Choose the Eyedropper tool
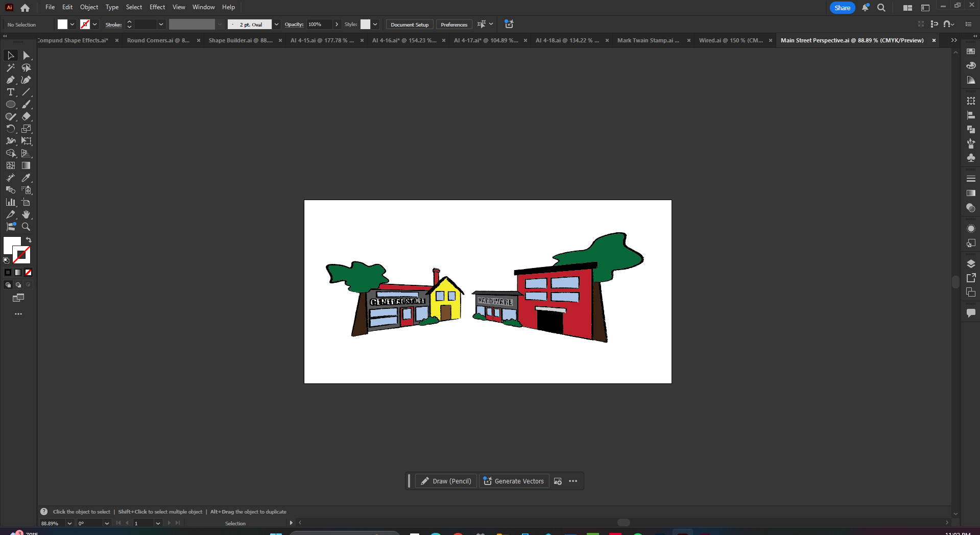This screenshot has height=535, width=980. (27, 178)
